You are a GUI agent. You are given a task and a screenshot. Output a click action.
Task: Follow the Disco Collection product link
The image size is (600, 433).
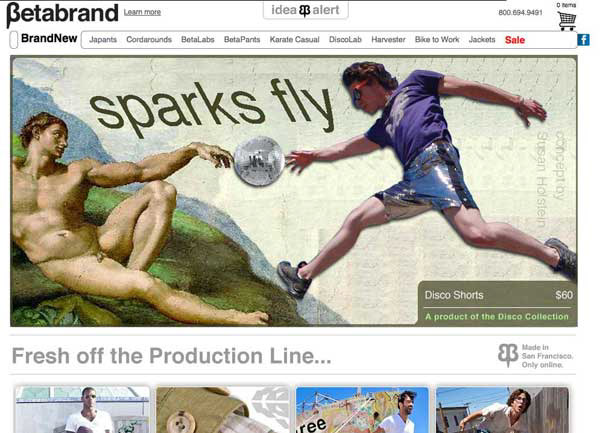pyautogui.click(x=497, y=316)
